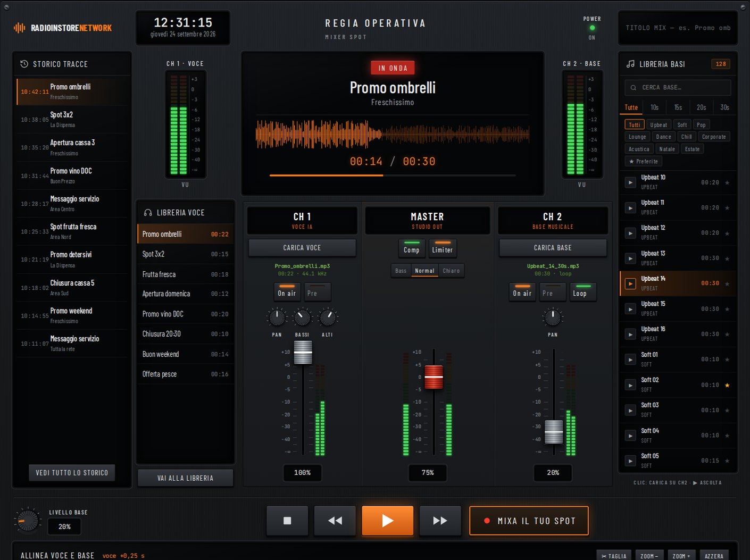Star the Upbeat 13 base
The width and height of the screenshot is (750, 560).
coord(727,258)
